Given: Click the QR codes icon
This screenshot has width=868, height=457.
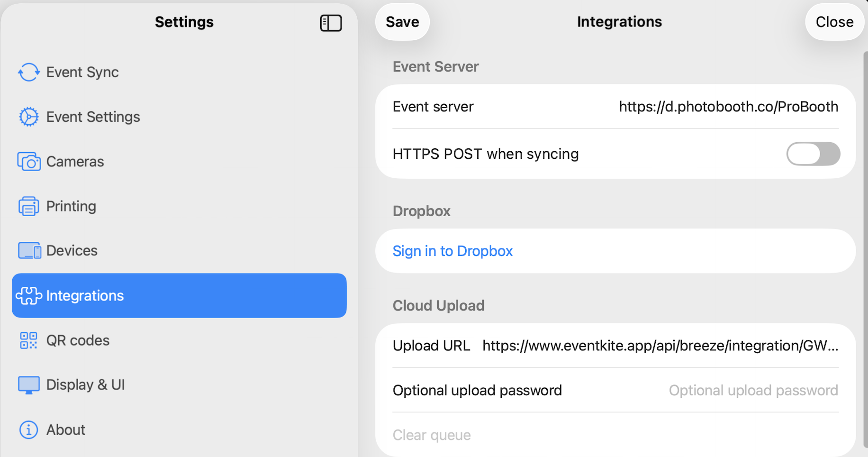Looking at the screenshot, I should click(29, 340).
